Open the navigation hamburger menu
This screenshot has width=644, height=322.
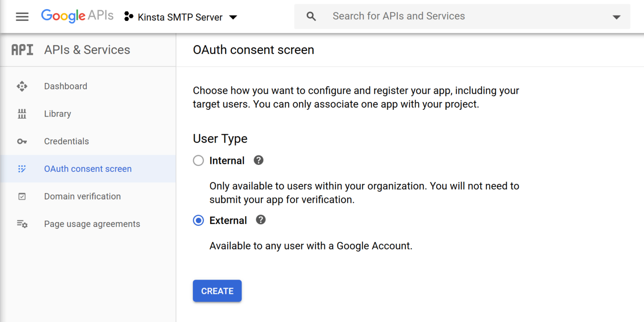tap(22, 16)
